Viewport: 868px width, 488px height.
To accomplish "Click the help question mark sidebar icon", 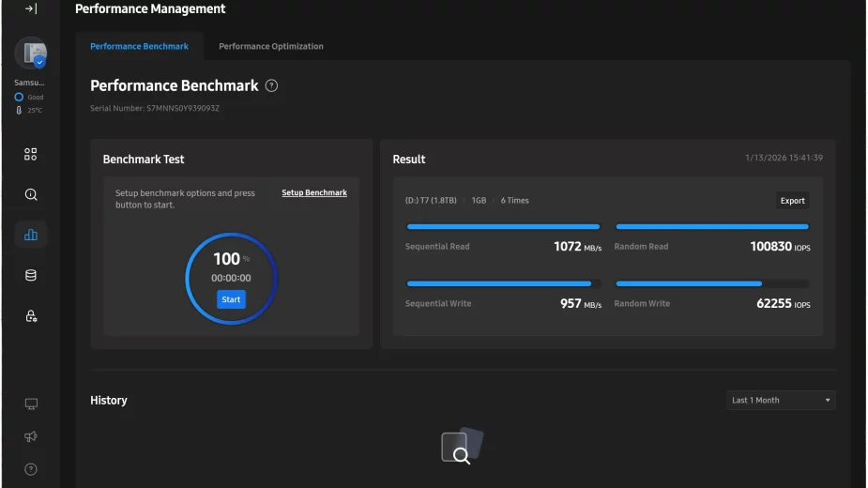I will click(31, 468).
